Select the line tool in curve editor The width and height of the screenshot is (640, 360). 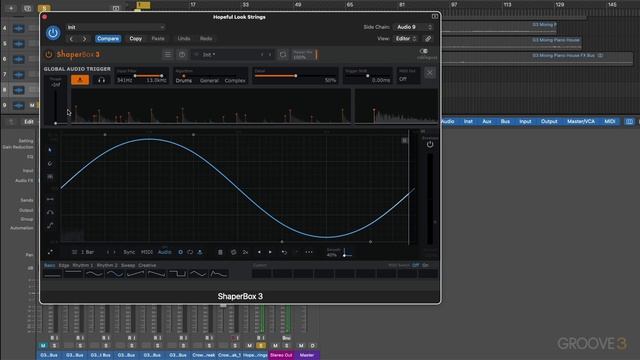[50, 199]
